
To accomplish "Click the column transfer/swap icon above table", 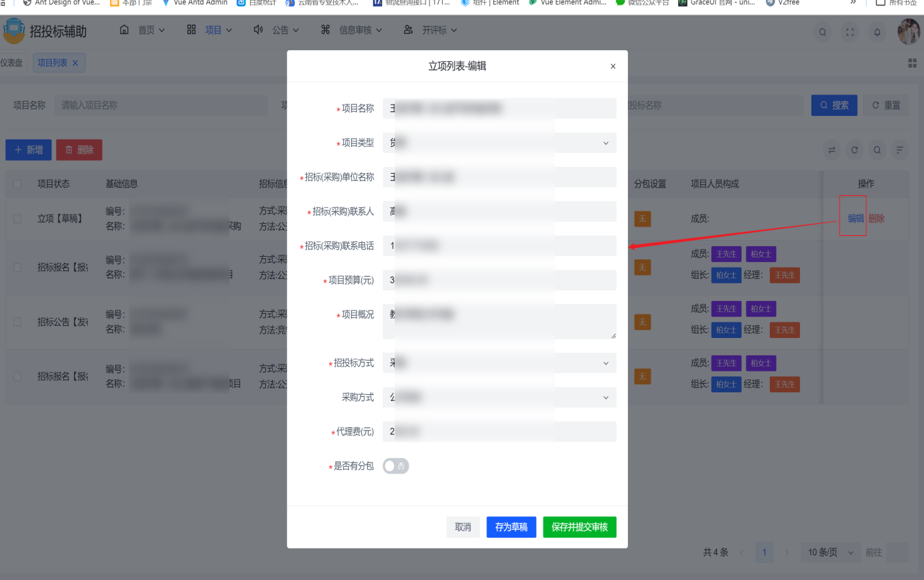I will 832,150.
